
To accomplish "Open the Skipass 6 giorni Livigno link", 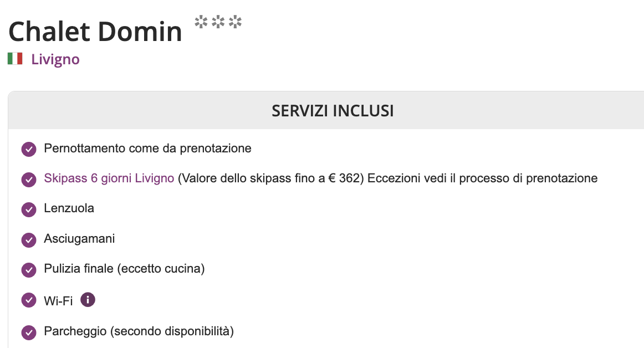I will point(109,178).
